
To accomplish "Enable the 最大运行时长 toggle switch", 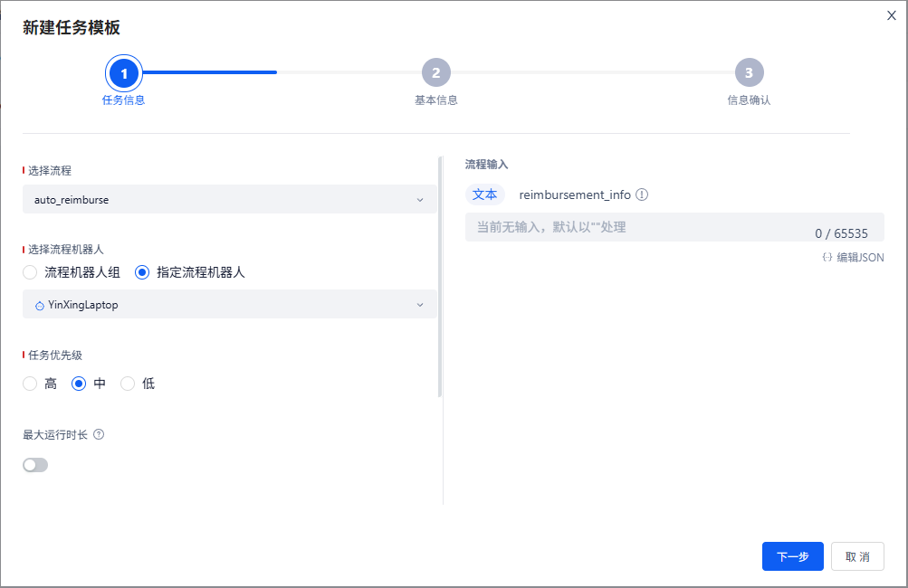I will 35,465.
